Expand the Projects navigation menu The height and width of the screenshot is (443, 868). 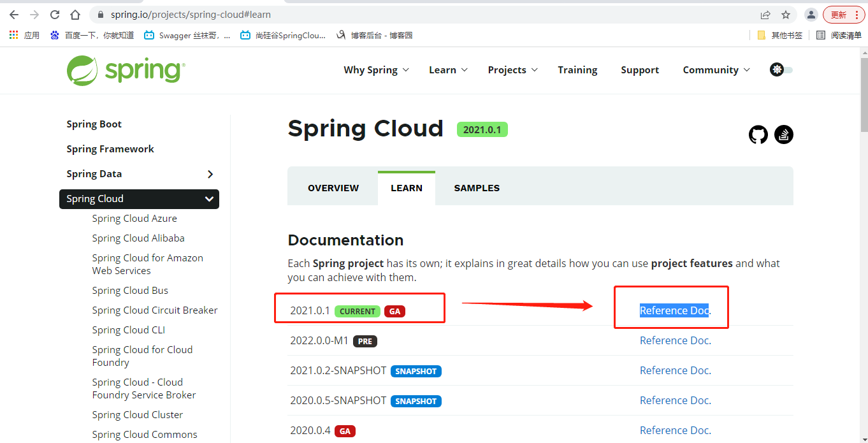pos(513,70)
